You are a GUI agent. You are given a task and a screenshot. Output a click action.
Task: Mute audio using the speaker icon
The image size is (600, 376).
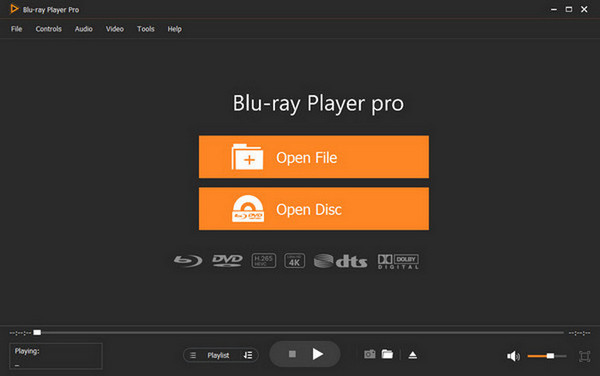(513, 356)
